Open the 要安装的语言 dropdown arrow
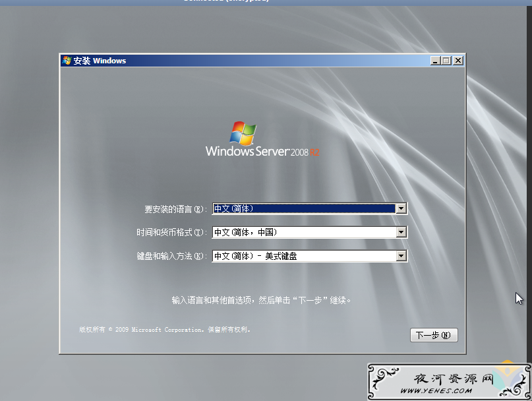The width and height of the screenshot is (532, 401). 401,208
